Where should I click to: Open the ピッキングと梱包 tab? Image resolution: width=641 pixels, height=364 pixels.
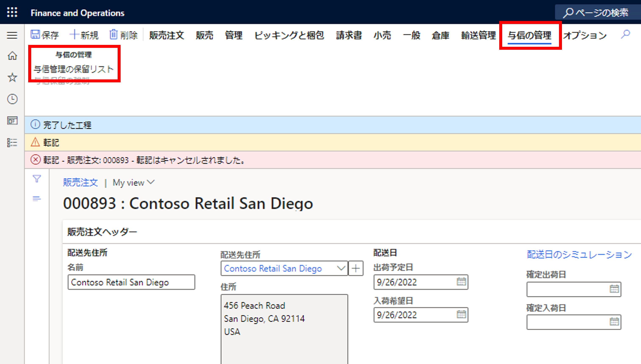pyautogui.click(x=289, y=35)
